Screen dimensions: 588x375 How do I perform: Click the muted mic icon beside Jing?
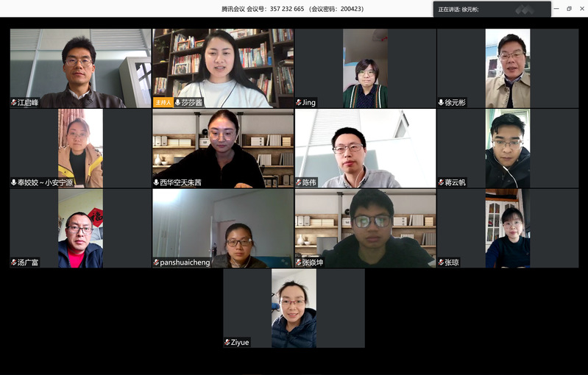(x=299, y=103)
